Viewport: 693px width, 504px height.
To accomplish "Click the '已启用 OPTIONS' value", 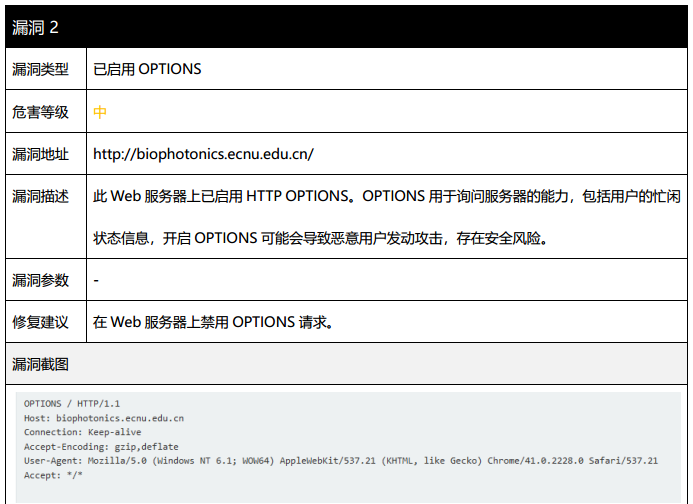I will [147, 69].
